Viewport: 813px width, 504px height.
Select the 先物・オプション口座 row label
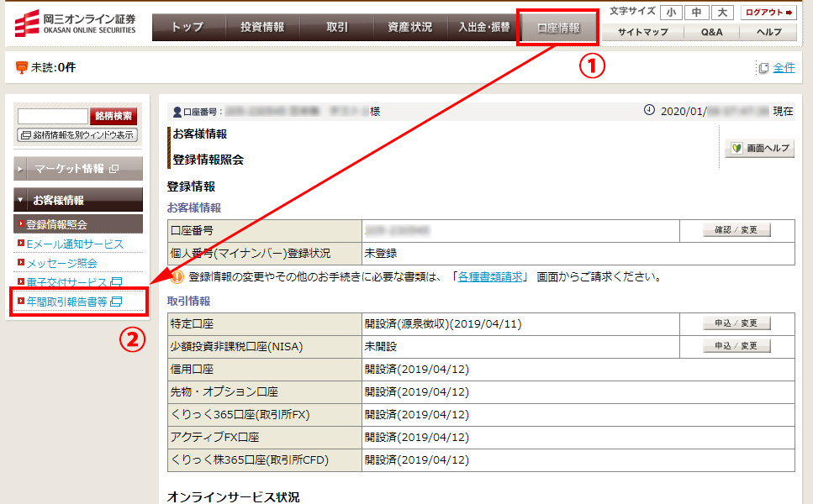tap(265, 392)
